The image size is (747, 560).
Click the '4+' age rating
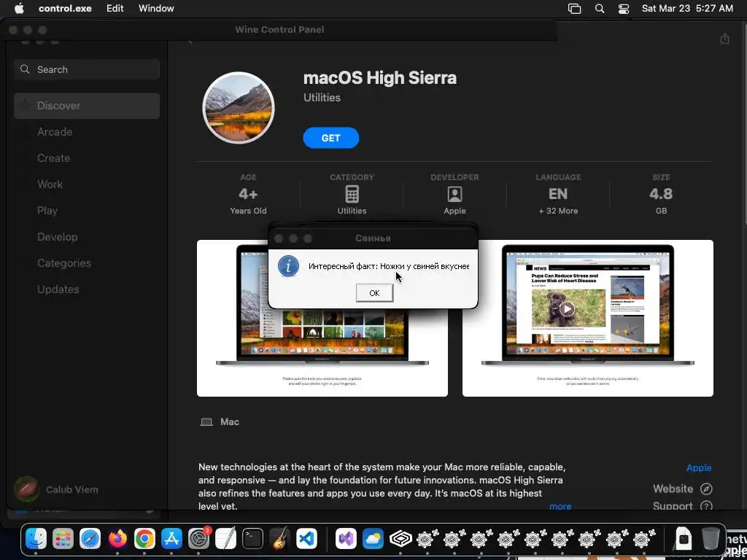(248, 194)
